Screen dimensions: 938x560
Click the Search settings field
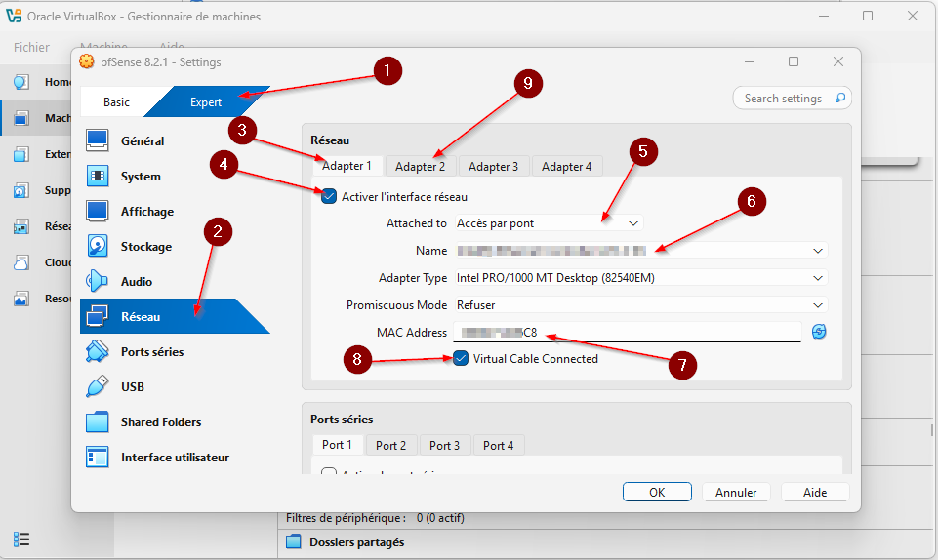[782, 99]
